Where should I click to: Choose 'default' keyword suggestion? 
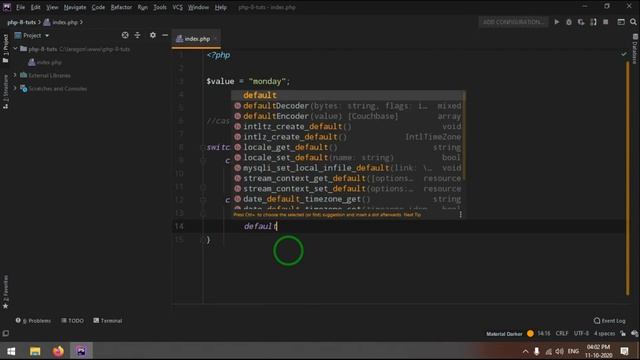tap(348, 95)
